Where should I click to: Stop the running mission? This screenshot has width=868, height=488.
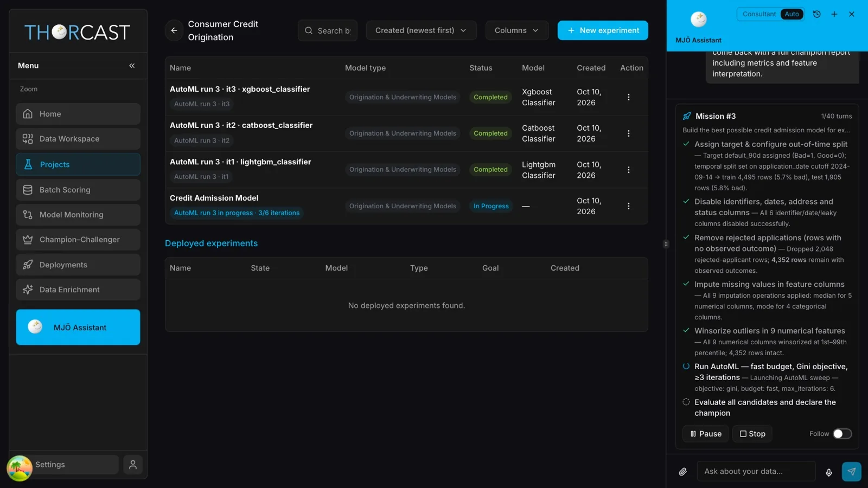pos(752,434)
